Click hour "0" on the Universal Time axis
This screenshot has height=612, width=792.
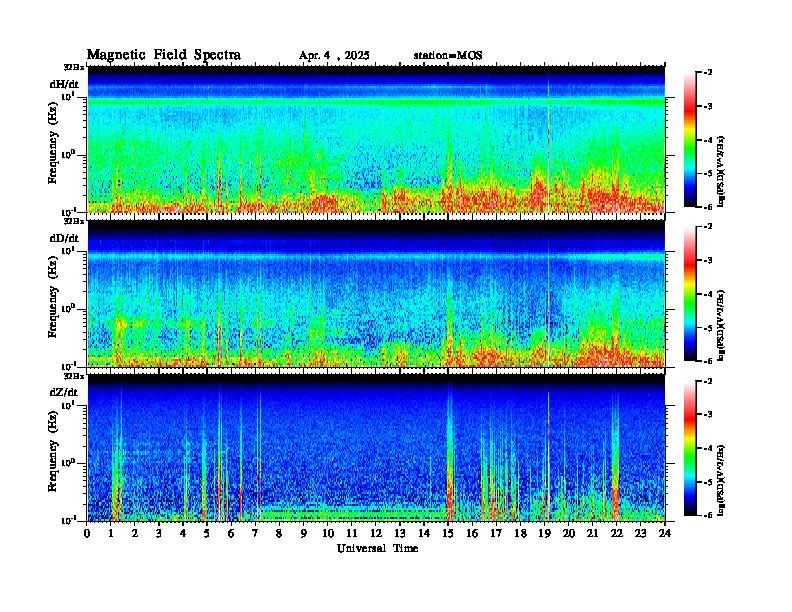coord(87,533)
